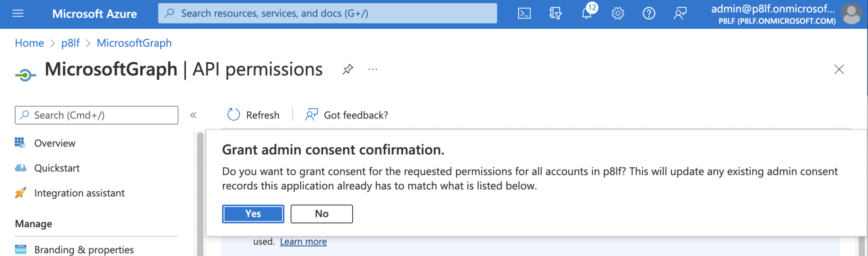The width and height of the screenshot is (868, 256).
Task: Launch Cloud Shell from the top bar
Action: [x=524, y=13]
